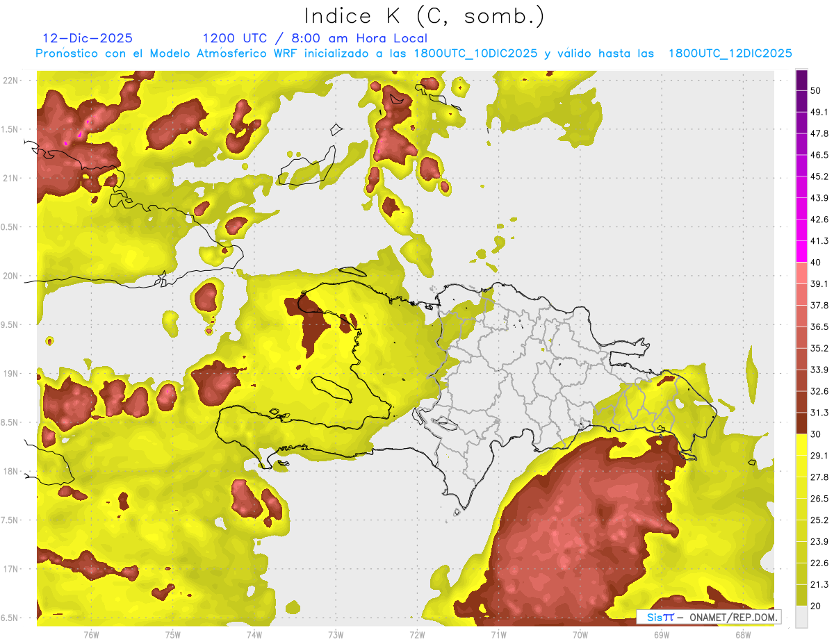Pick the legend color band between 30 and 31.3
Image resolution: width=834 pixels, height=644 pixels.
pyautogui.click(x=801, y=423)
